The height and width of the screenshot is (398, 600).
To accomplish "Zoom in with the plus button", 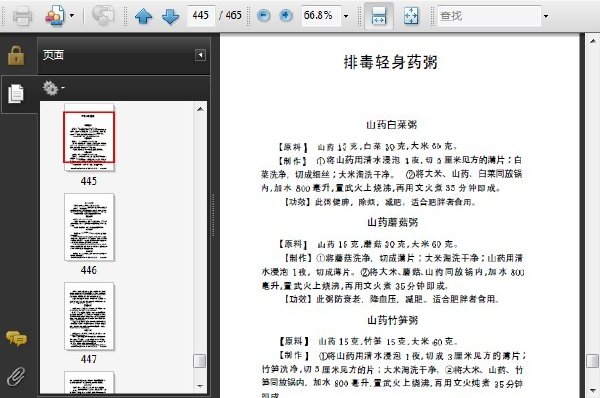I will coord(285,16).
